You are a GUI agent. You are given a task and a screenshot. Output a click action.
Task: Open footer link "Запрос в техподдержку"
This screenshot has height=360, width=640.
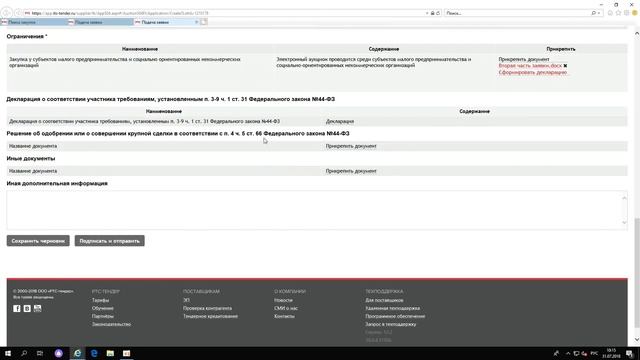391,324
